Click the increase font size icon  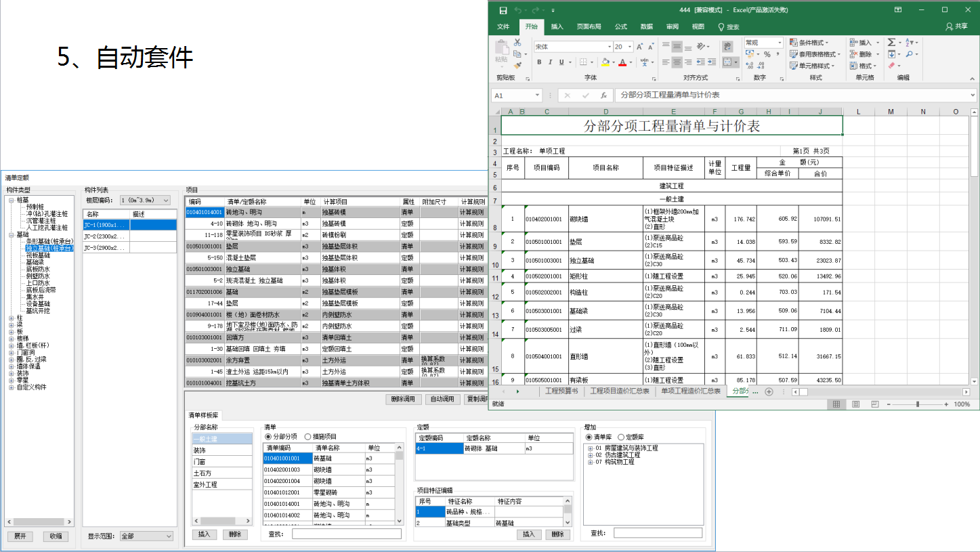tap(639, 47)
